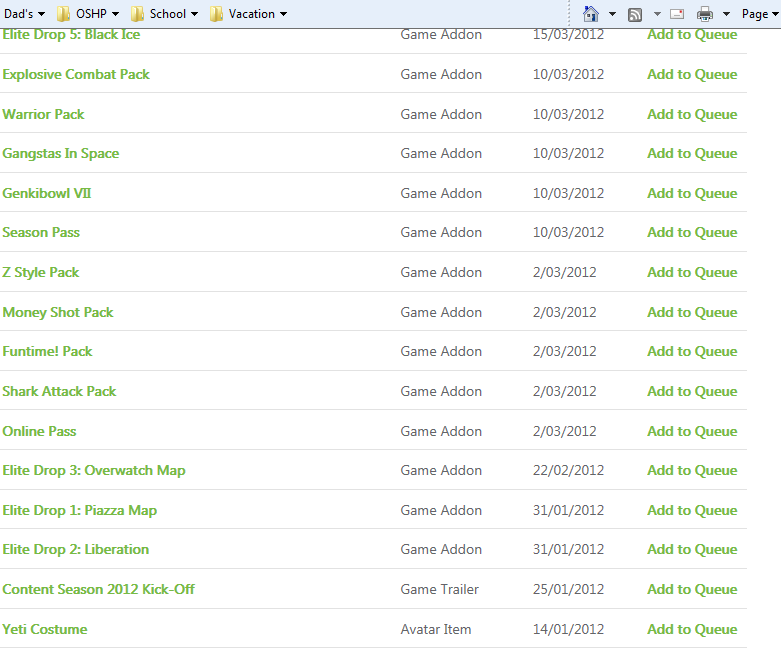Open Elite Drop 1: Piazza Map link
Viewport: 781px width, 649px height.
point(80,510)
